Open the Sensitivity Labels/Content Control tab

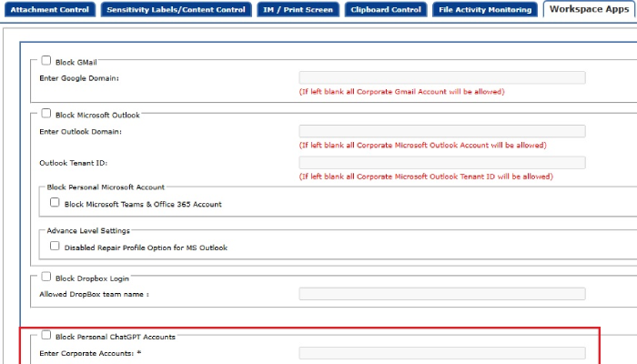click(175, 9)
